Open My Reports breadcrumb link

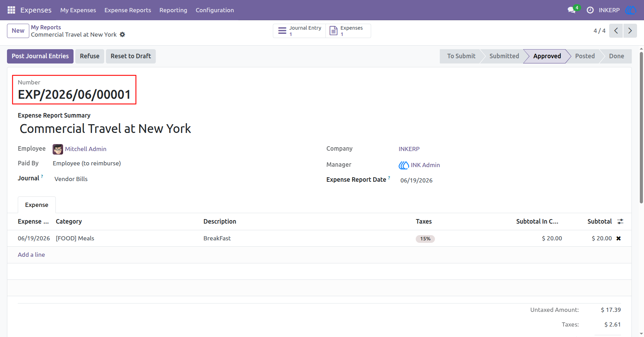point(46,27)
